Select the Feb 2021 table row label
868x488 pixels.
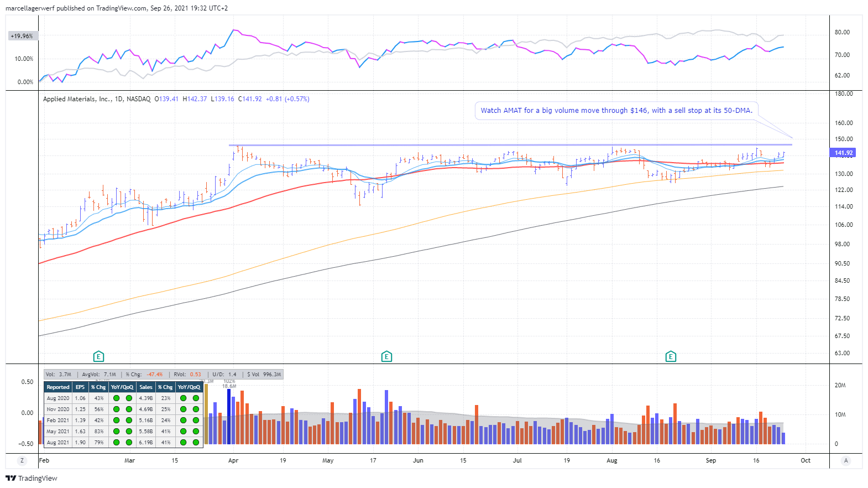[58, 420]
